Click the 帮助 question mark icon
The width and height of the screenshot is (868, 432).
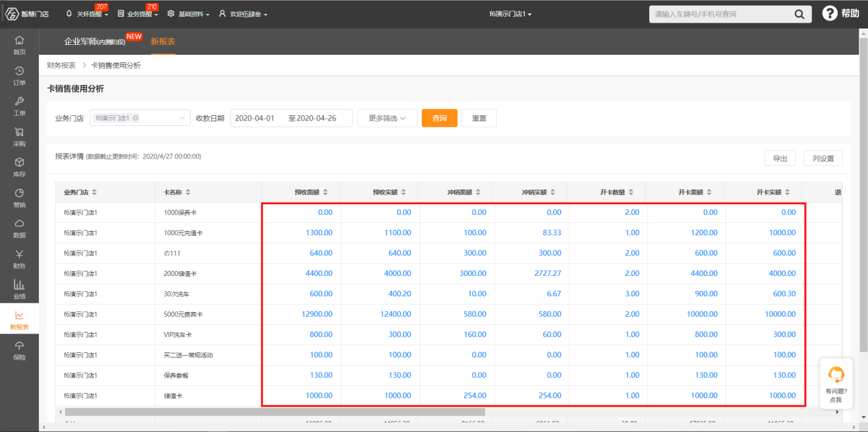tap(830, 13)
